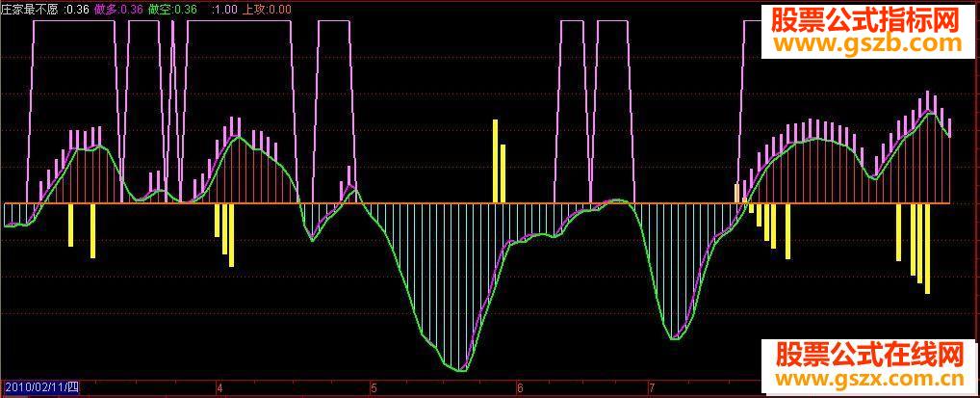Click the indicator name 庄家最不愿 :0.36

(x=44, y=10)
